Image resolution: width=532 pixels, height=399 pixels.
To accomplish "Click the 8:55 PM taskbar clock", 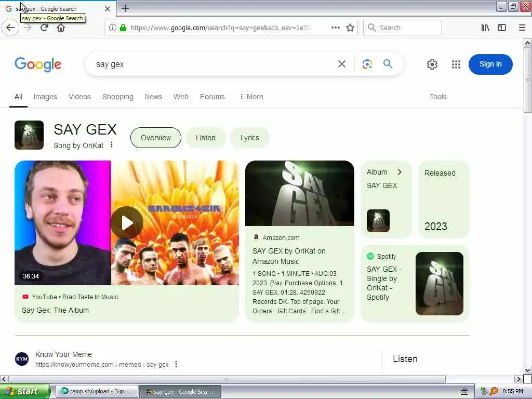I will tap(513, 391).
